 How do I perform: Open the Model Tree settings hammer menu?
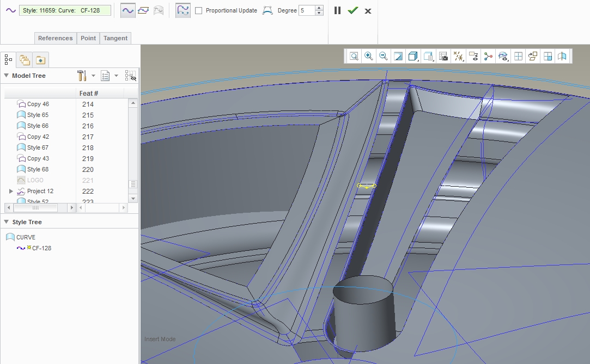[x=82, y=76]
